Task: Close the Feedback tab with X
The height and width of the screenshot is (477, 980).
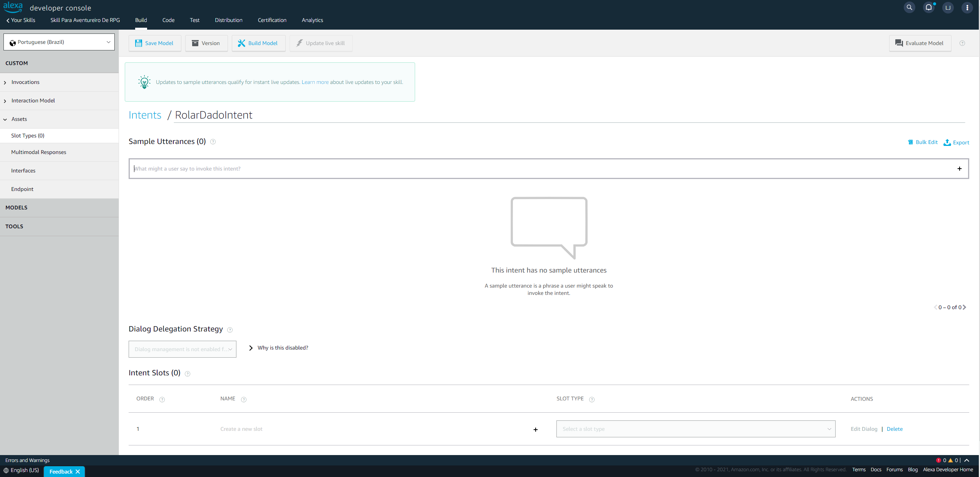Action: coord(78,471)
